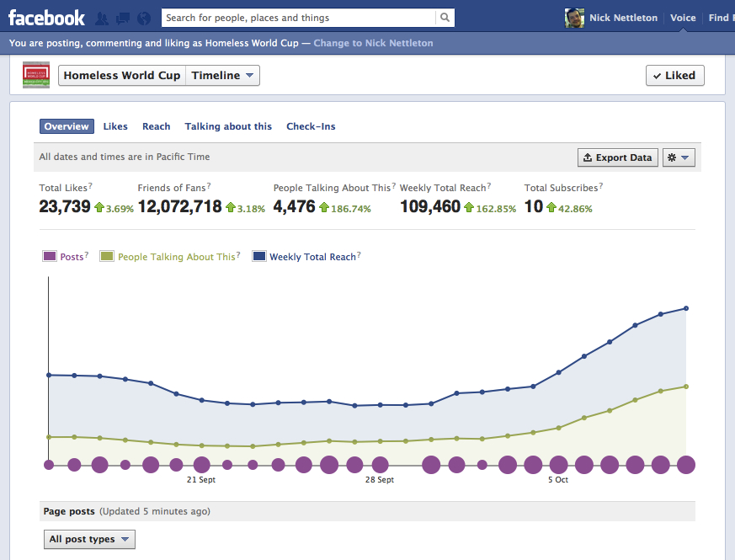Toggle Weekly Total Reach legend swatch

pos(259,256)
